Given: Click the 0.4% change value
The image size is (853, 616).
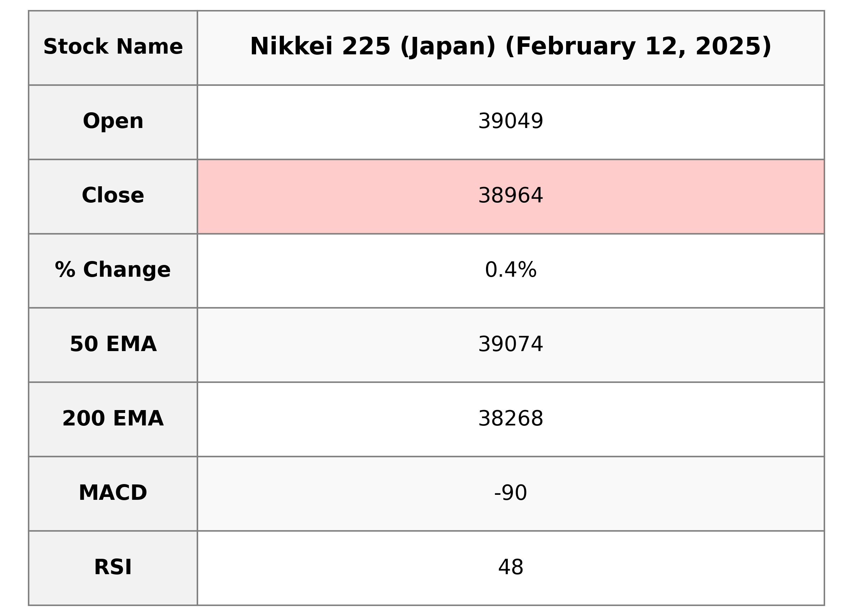Looking at the screenshot, I should pyautogui.click(x=510, y=270).
